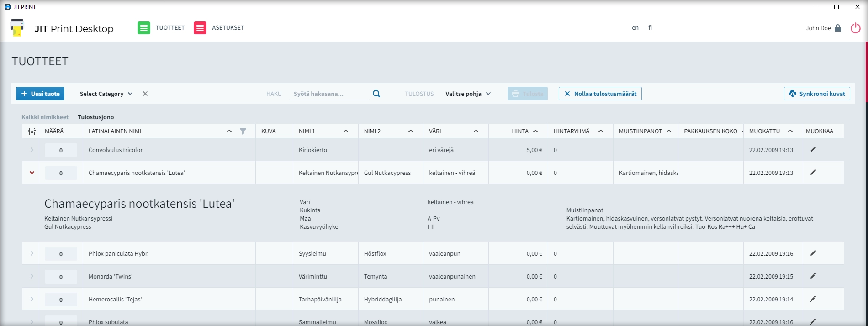Clear category with the X icon
The width and height of the screenshot is (868, 326).
145,94
